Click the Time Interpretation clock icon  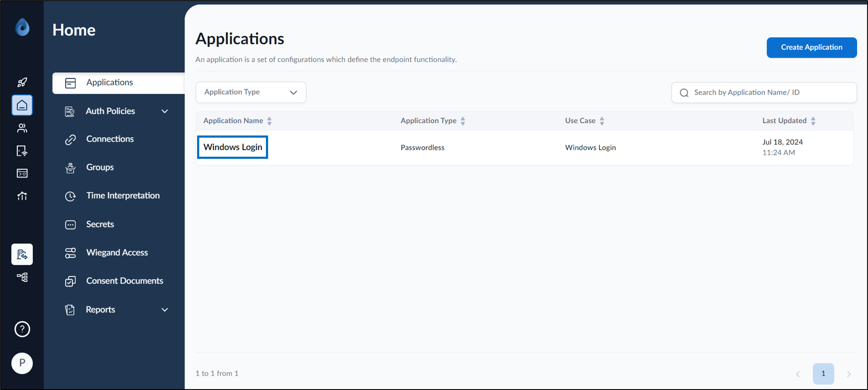coord(70,196)
